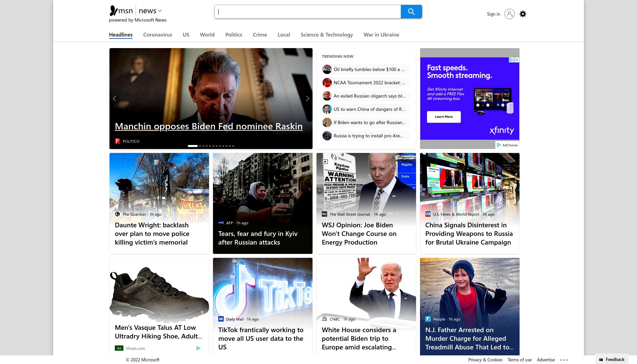The width and height of the screenshot is (637, 364).
Task: Close the Xfinity ad with X icon
Action: tap(517, 60)
